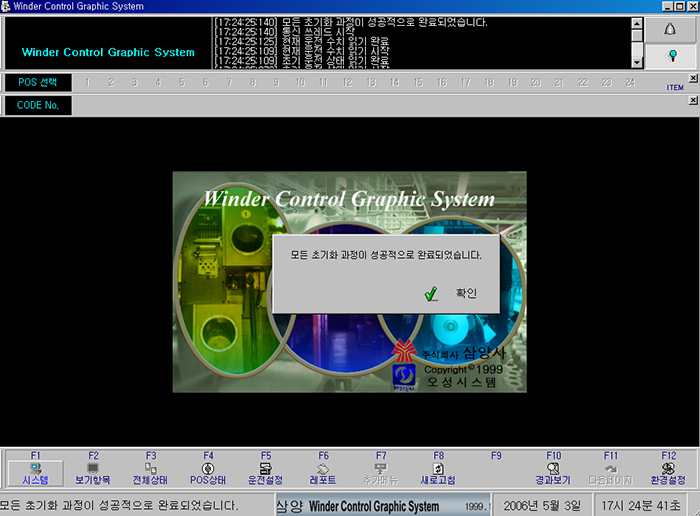Close the POS selection bar with X
Screen dimensions: 700x516
click(694, 77)
